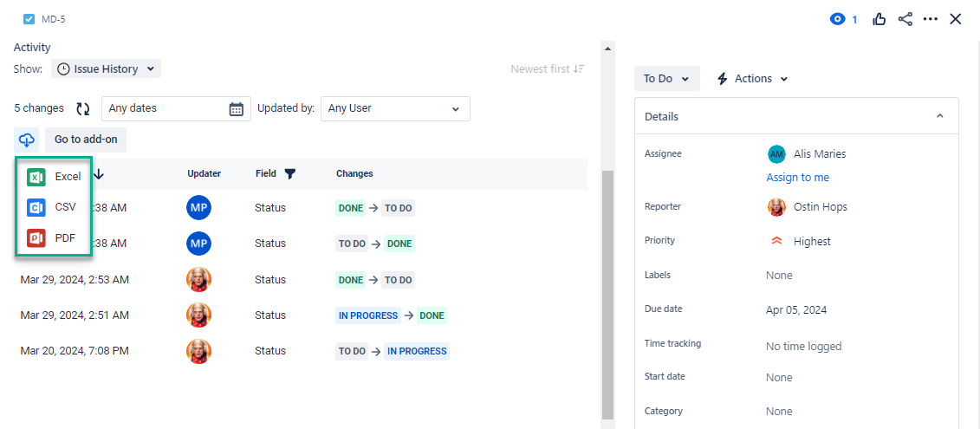Toggle Newest first sort order
Image resolution: width=980 pixels, height=429 pixels.
(547, 68)
